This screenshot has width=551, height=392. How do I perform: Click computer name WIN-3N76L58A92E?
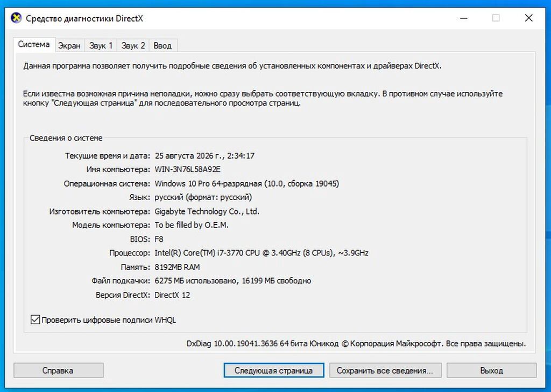point(188,169)
